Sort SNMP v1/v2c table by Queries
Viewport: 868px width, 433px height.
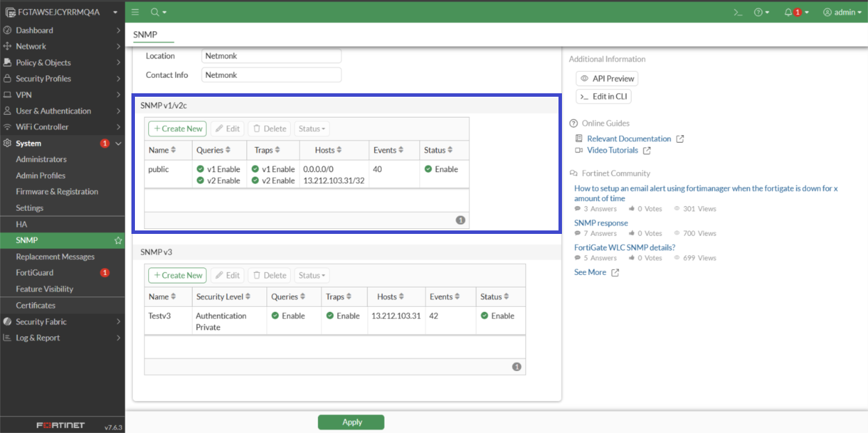click(214, 150)
